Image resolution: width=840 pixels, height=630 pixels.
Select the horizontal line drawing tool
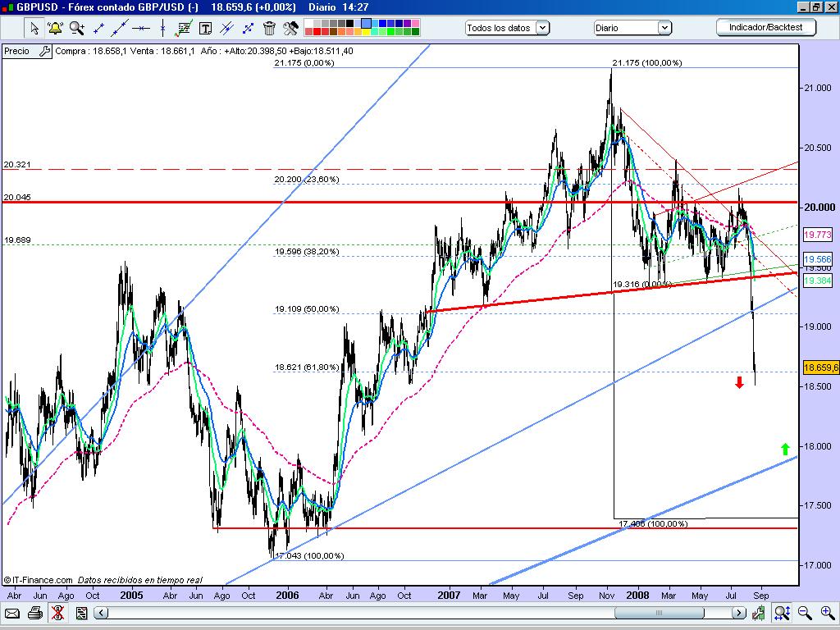coord(141,28)
